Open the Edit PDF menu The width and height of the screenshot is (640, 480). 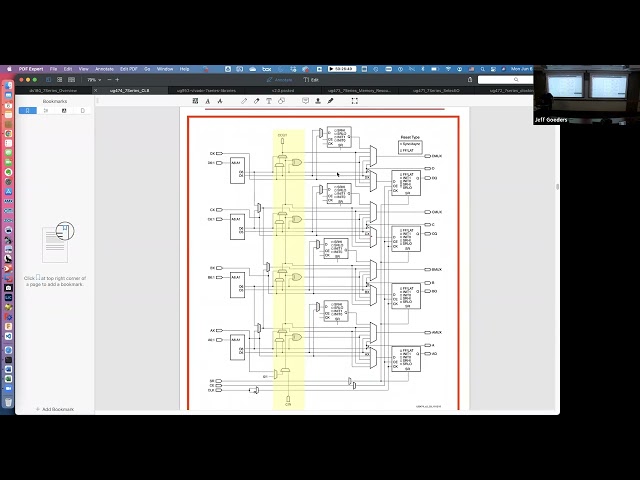(x=129, y=69)
